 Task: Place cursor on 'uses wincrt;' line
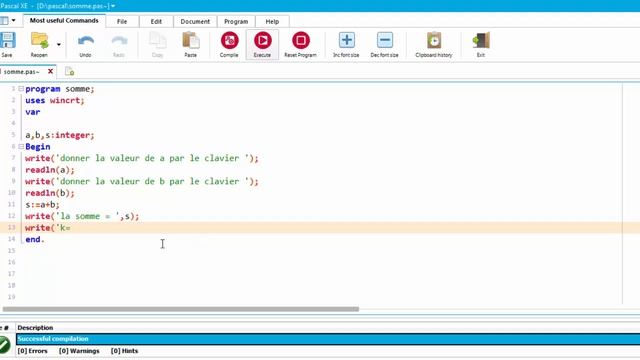(x=55, y=100)
